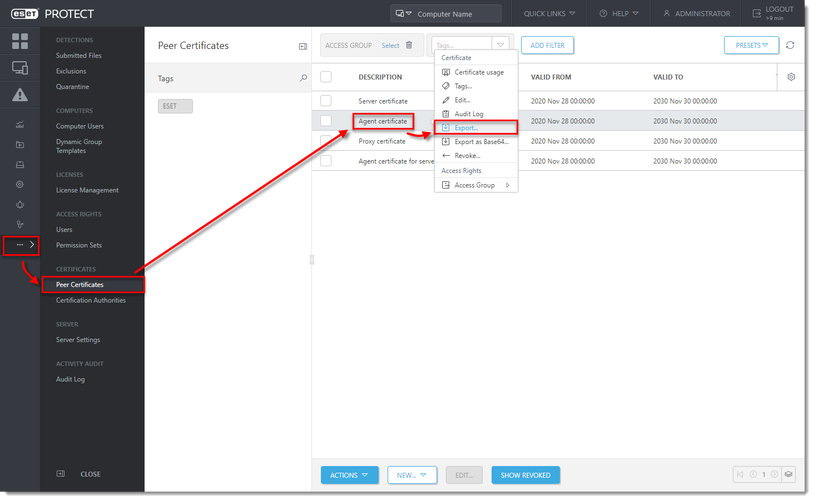Image resolution: width=813 pixels, height=500 pixels.
Task: Expand the Access Group submenu
Action: (475, 185)
